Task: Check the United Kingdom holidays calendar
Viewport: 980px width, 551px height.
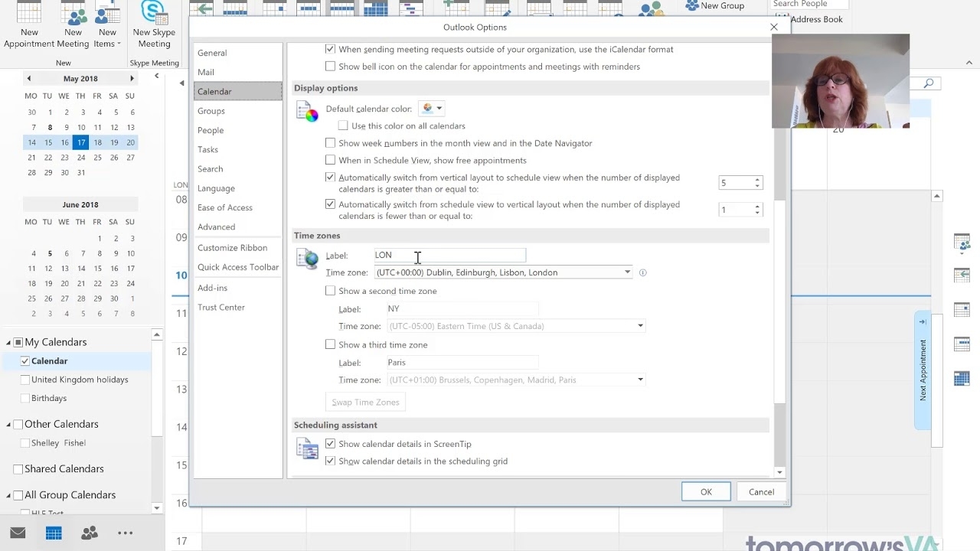Action: [25, 380]
